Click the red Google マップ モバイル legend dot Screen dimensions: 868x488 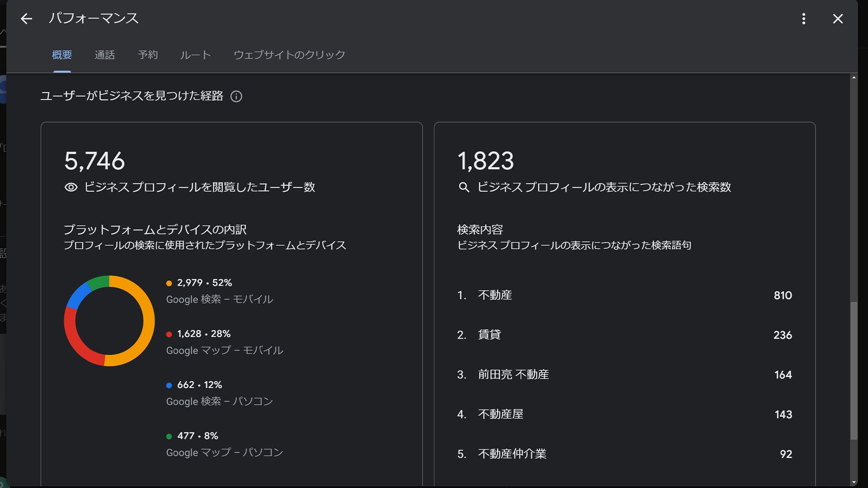coord(169,334)
